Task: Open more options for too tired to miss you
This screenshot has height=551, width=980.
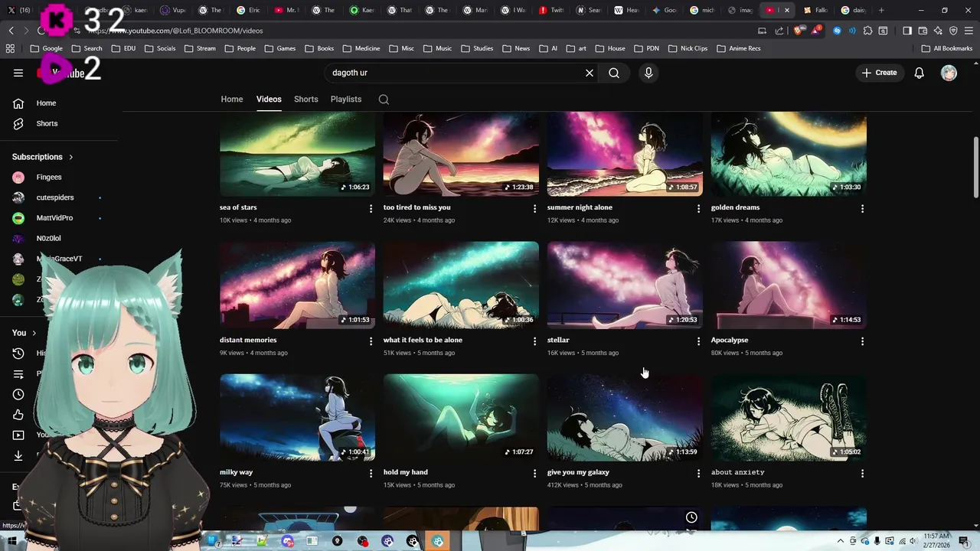Action: (x=535, y=208)
